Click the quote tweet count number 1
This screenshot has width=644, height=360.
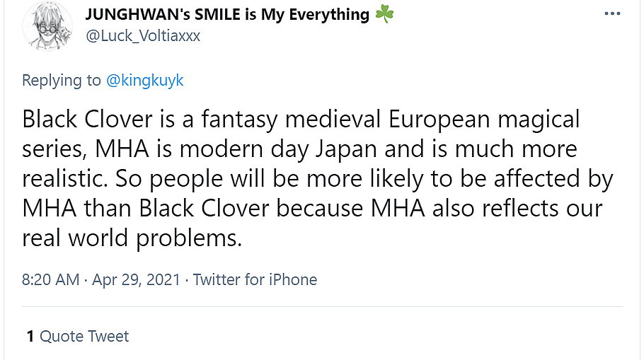pos(30,336)
